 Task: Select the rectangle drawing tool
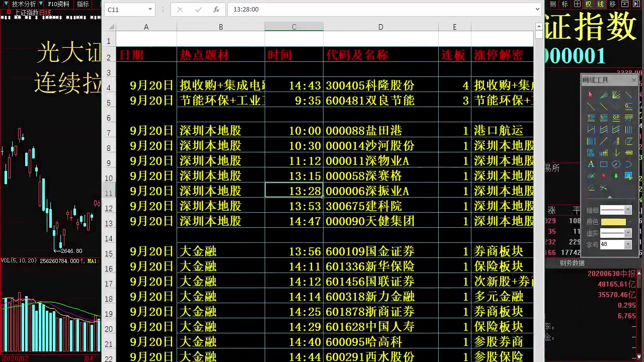point(604,164)
